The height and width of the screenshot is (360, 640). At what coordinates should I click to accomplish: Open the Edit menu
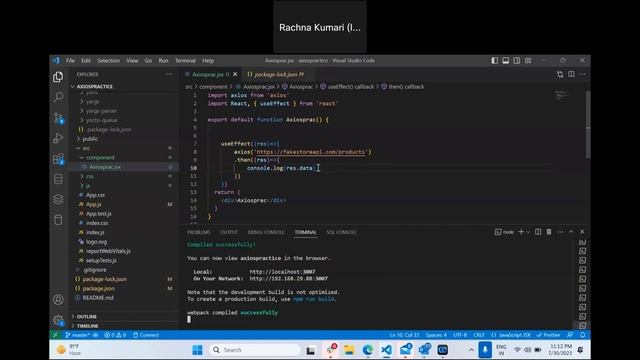pos(86,60)
